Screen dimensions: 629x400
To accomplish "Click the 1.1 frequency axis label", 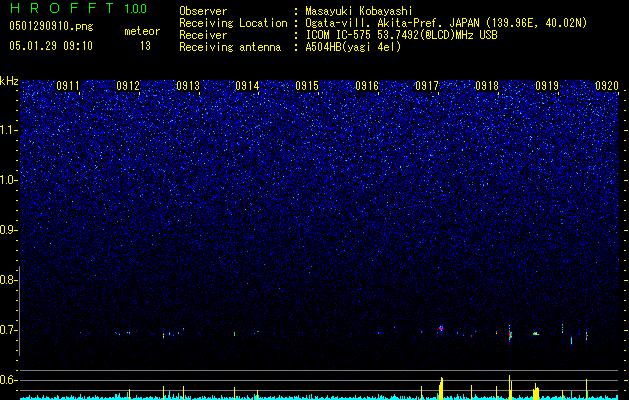I will [8, 130].
